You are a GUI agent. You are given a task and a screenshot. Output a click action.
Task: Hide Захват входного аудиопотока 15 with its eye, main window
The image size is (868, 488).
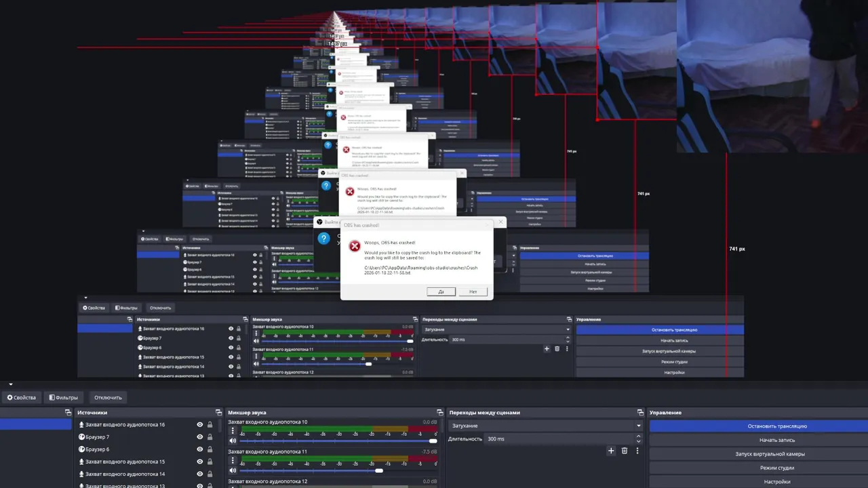tap(200, 462)
